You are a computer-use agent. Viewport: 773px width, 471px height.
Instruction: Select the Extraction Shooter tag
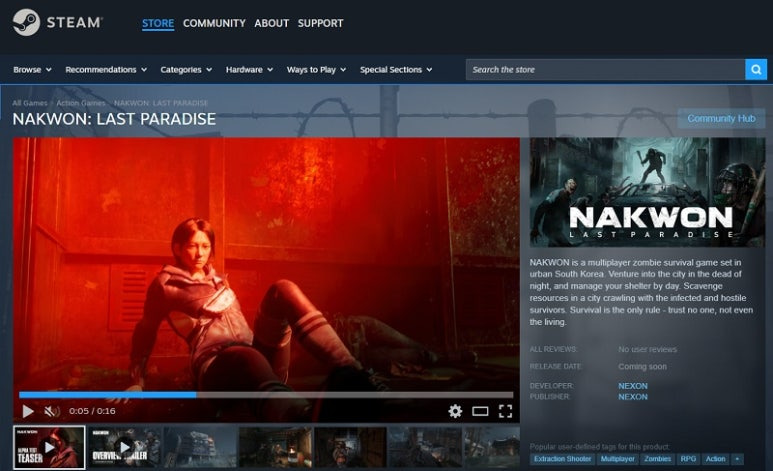pyautogui.click(x=562, y=459)
